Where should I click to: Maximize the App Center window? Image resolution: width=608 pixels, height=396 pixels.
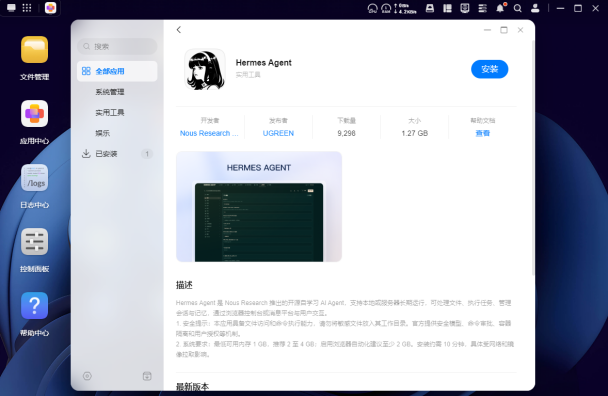[504, 30]
